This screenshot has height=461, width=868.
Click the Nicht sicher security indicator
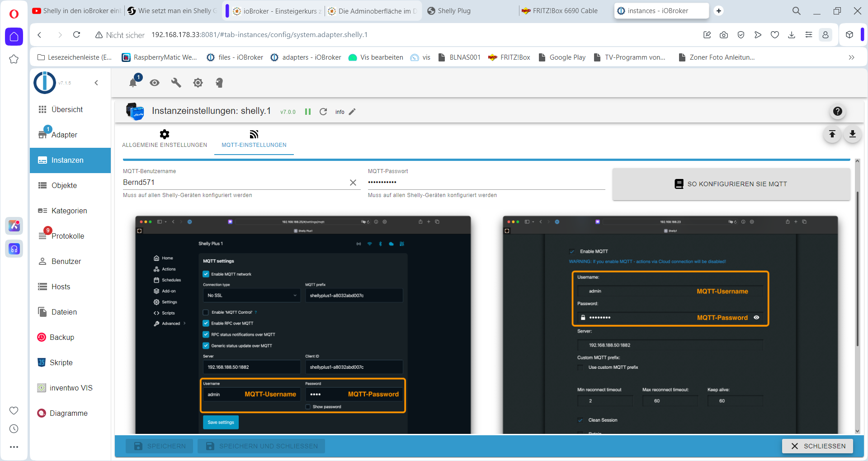click(x=120, y=35)
